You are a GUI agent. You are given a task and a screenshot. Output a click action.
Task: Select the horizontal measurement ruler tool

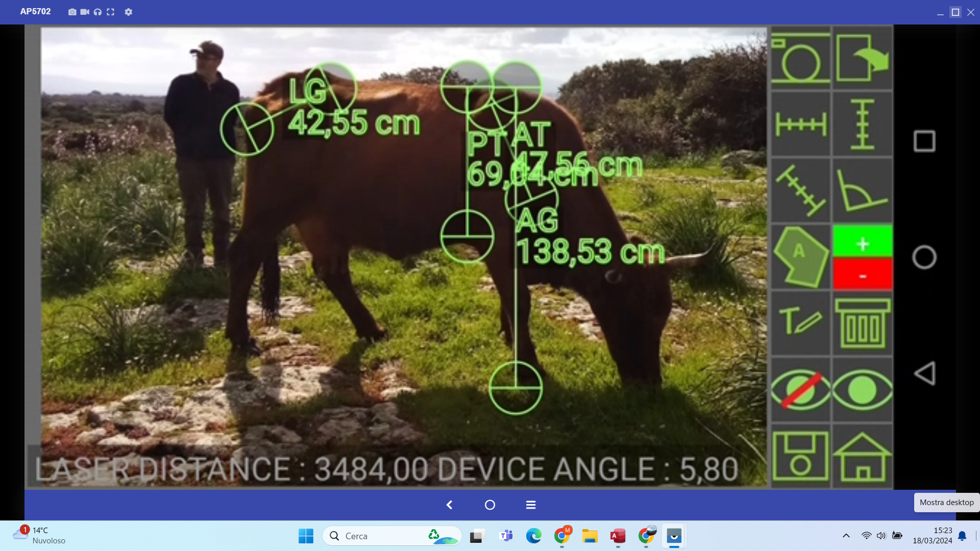(x=800, y=124)
